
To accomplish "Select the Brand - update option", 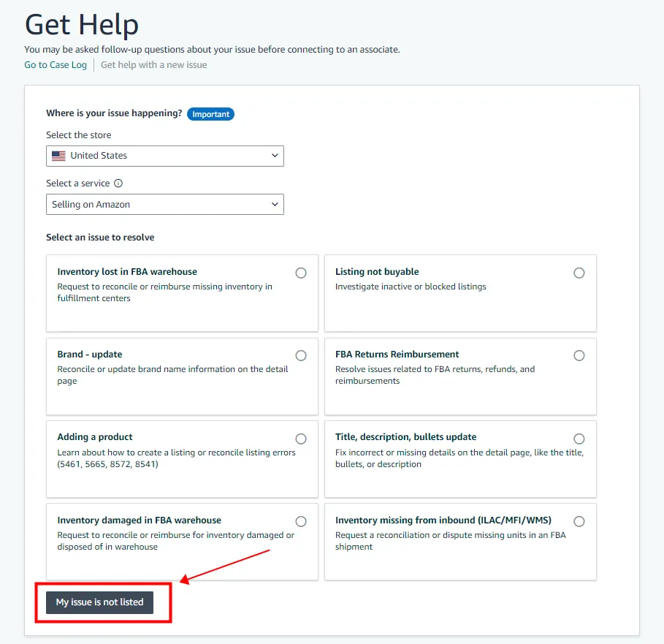I will (301, 355).
